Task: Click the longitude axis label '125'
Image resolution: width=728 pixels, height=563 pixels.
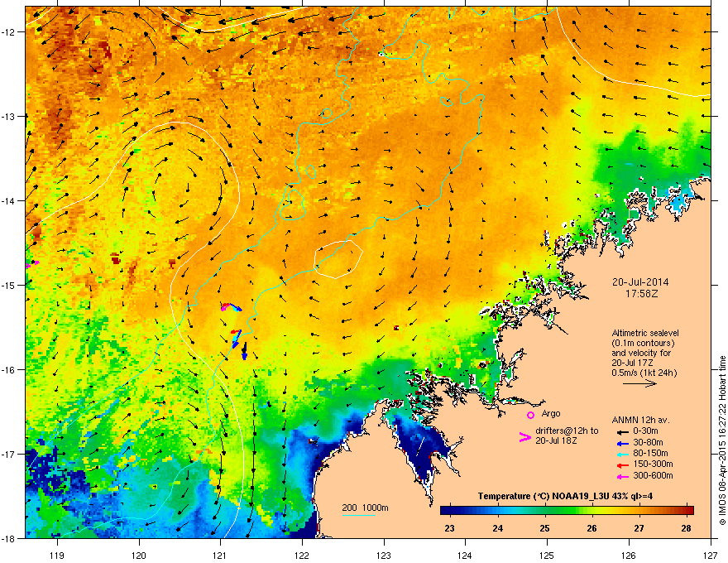Action: click(547, 555)
